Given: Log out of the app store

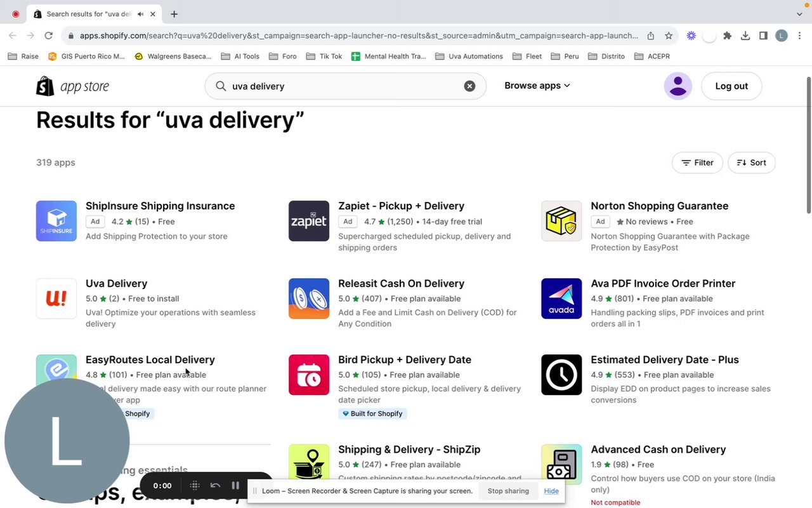Looking at the screenshot, I should [731, 86].
